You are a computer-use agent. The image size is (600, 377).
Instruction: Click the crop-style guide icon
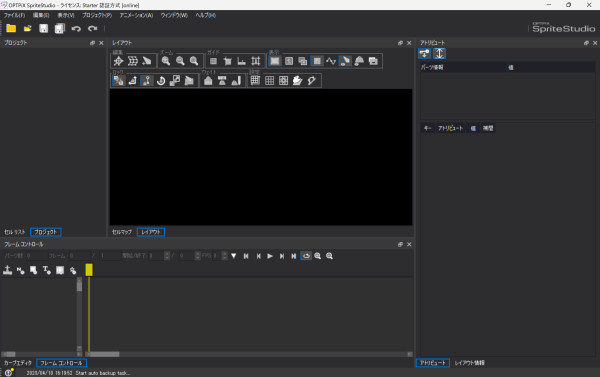[x=228, y=61]
